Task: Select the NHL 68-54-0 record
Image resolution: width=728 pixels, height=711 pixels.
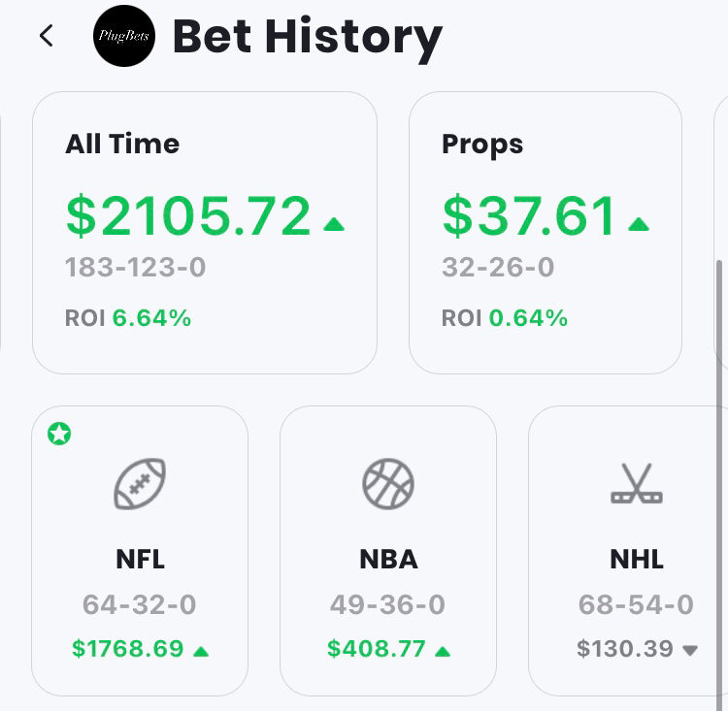Action: (x=637, y=605)
